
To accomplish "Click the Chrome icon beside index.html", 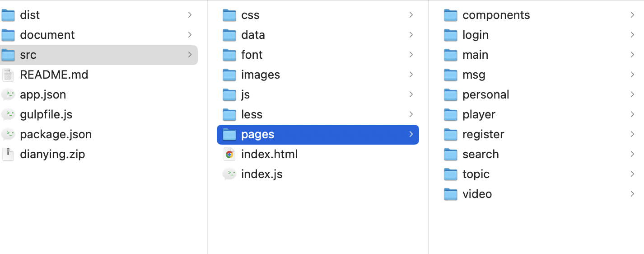I will (x=229, y=154).
